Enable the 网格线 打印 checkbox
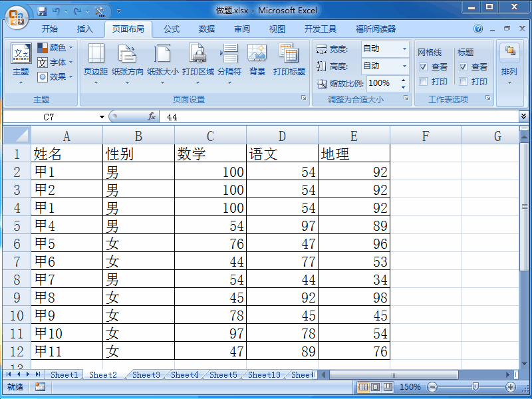Screen dimensions: 532x399 tap(424, 81)
